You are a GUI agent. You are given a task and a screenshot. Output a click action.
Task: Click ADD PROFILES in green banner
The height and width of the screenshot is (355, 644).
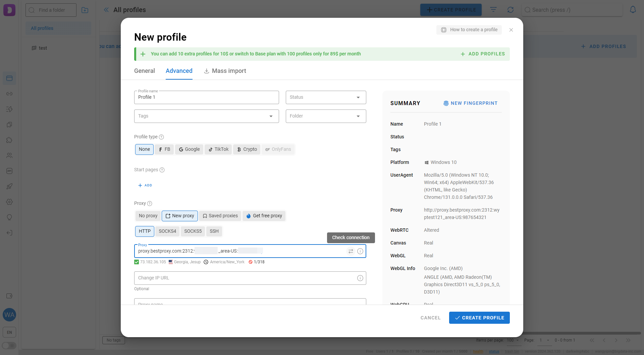pyautogui.click(x=483, y=54)
